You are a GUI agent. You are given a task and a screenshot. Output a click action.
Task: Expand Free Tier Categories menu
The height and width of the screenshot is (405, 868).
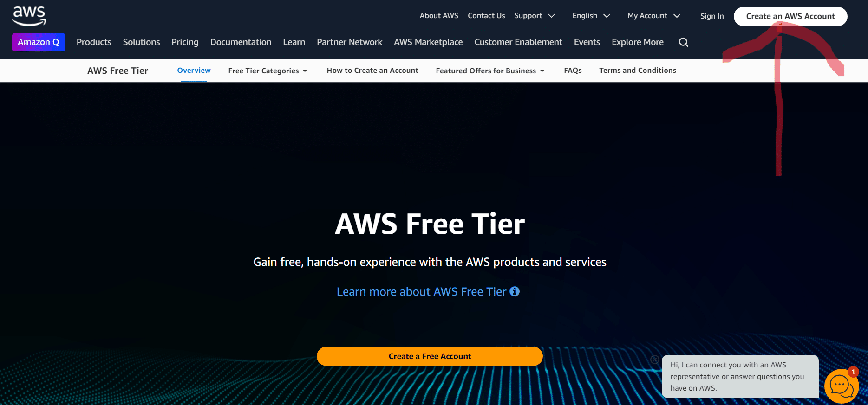tap(268, 71)
